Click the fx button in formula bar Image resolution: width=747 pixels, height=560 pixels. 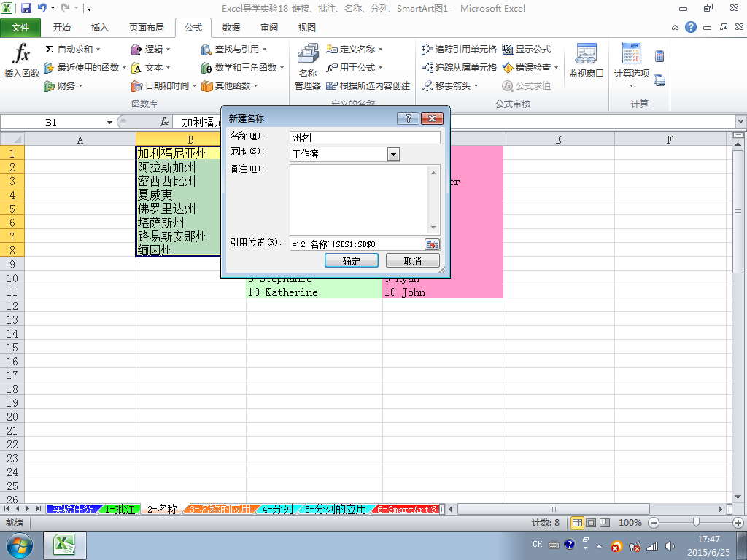pos(164,122)
